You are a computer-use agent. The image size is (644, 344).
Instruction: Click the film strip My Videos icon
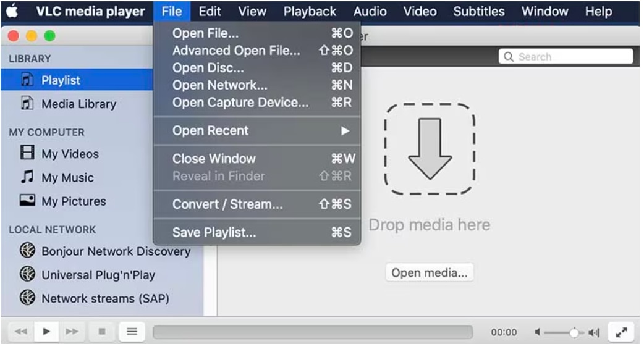[x=28, y=153]
